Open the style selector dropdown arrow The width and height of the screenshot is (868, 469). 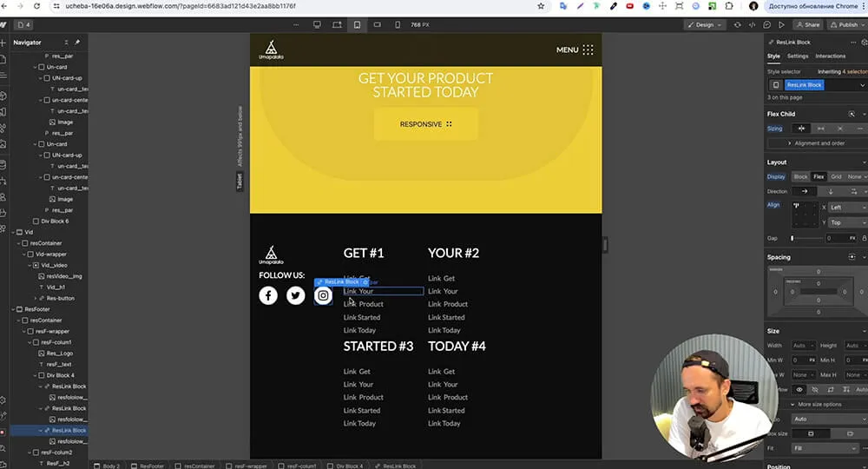862,85
